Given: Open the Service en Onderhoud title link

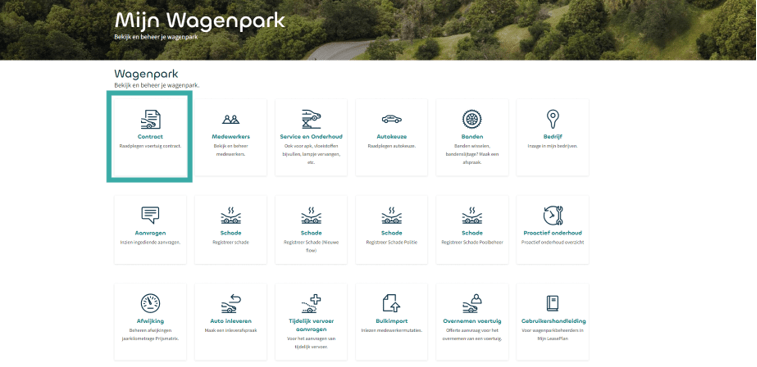Looking at the screenshot, I should coord(311,137).
